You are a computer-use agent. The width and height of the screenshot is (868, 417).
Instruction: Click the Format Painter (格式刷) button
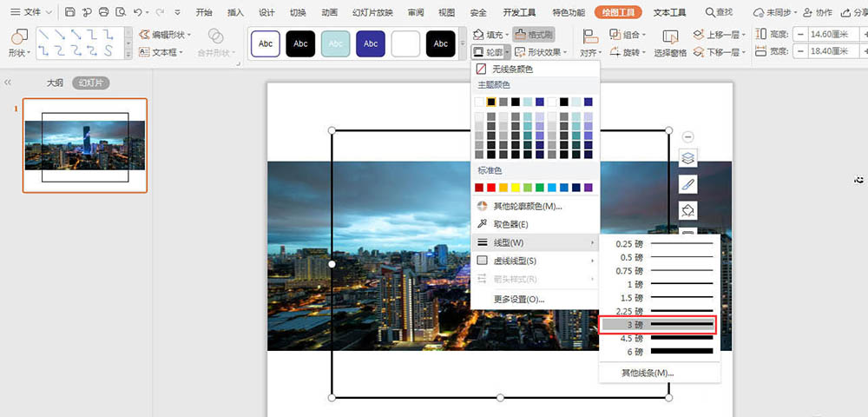pyautogui.click(x=533, y=35)
